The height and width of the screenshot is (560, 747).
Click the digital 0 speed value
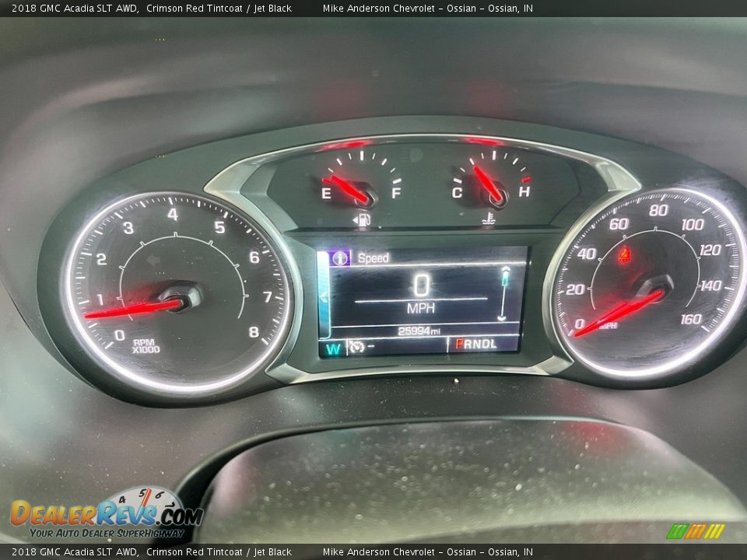[421, 285]
